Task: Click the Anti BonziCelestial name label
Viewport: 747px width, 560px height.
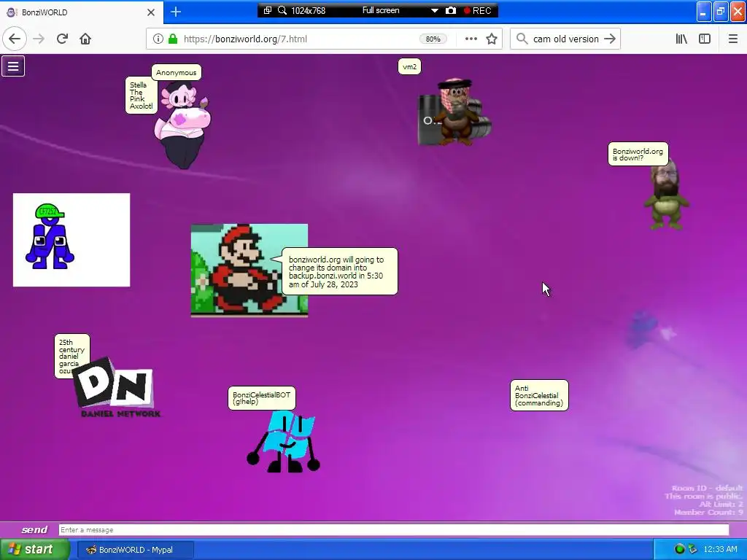Action: (x=539, y=395)
